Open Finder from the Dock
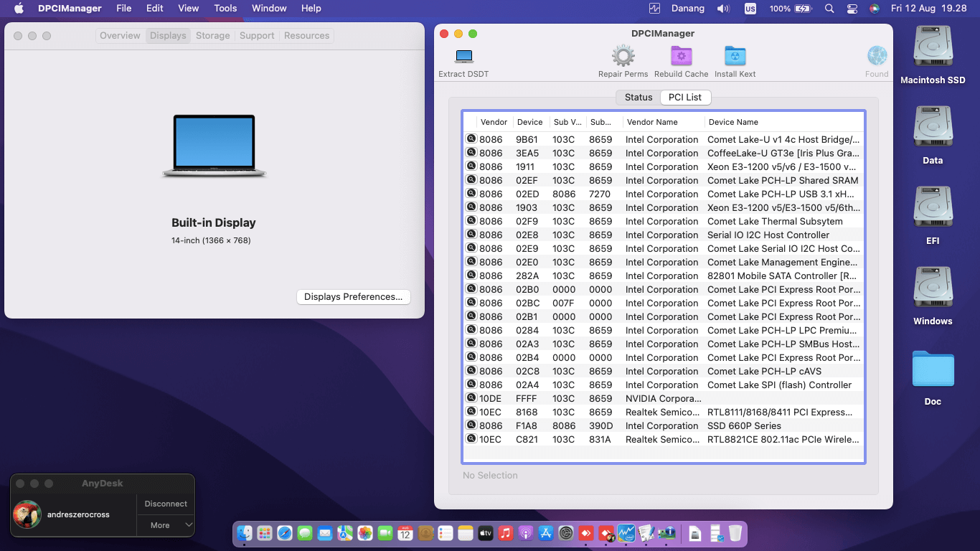Image resolution: width=980 pixels, height=551 pixels. [x=245, y=533]
